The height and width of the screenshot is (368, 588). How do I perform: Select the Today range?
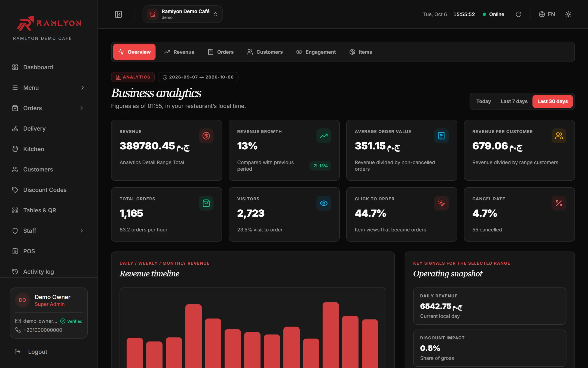[x=483, y=101]
